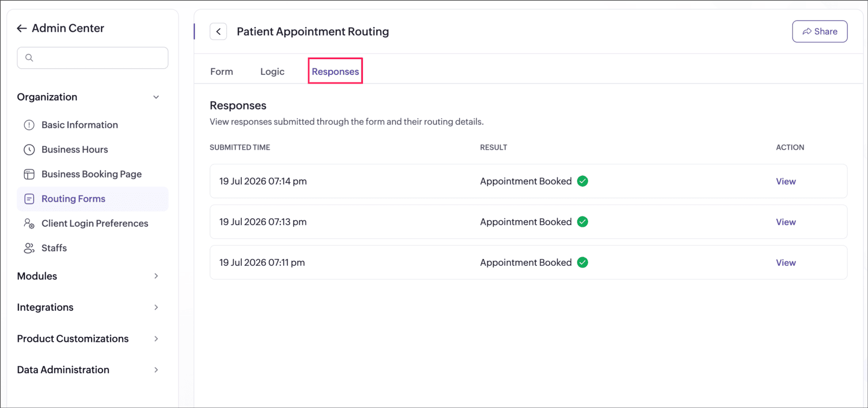Open the Logic tab
The image size is (868, 408).
pyautogui.click(x=272, y=72)
